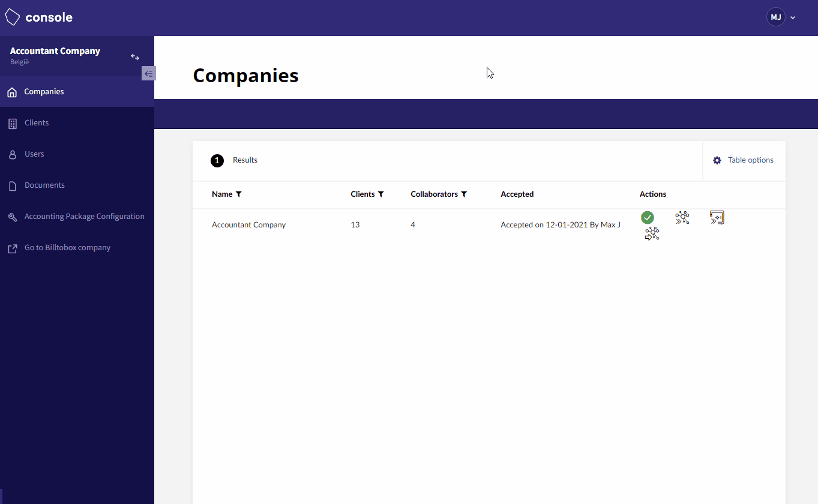Open the MJ user avatar
The width and height of the screenshot is (818, 504).
(x=776, y=17)
